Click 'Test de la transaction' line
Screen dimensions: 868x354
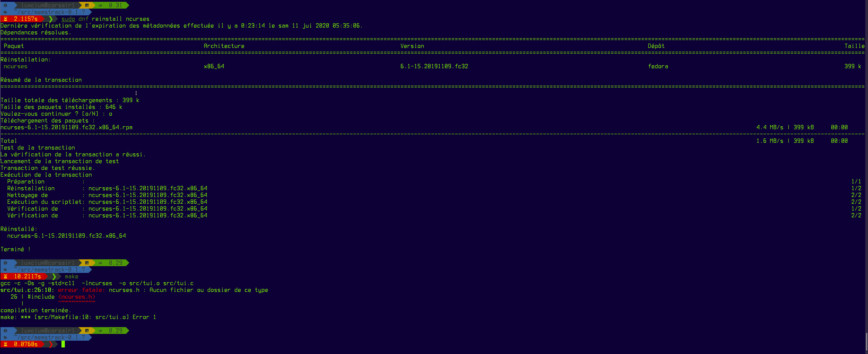click(x=38, y=148)
